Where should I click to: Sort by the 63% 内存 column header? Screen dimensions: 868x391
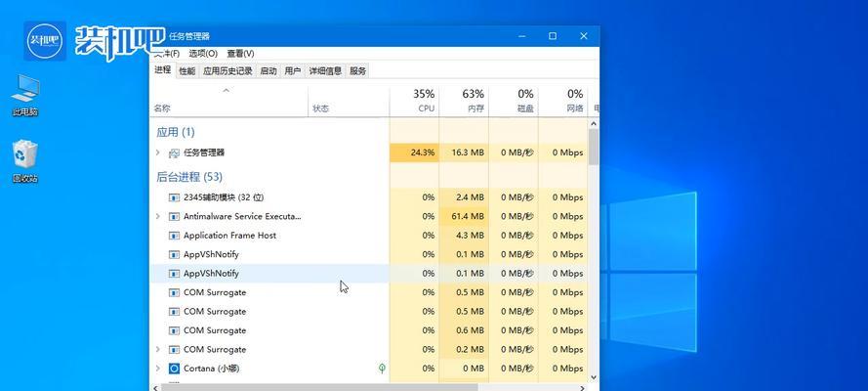click(x=464, y=102)
